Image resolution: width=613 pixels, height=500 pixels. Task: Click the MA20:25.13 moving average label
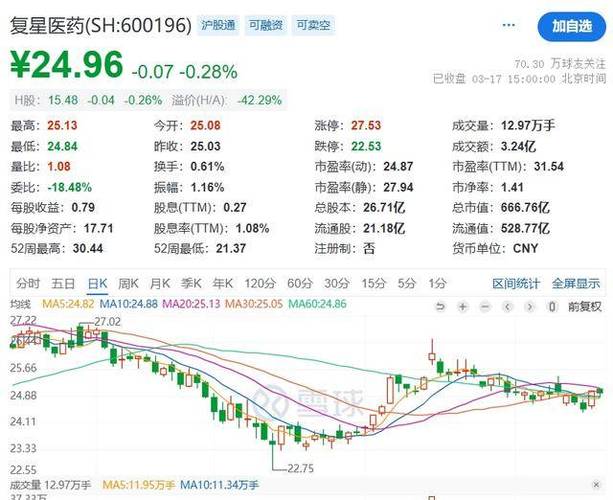[x=191, y=304]
